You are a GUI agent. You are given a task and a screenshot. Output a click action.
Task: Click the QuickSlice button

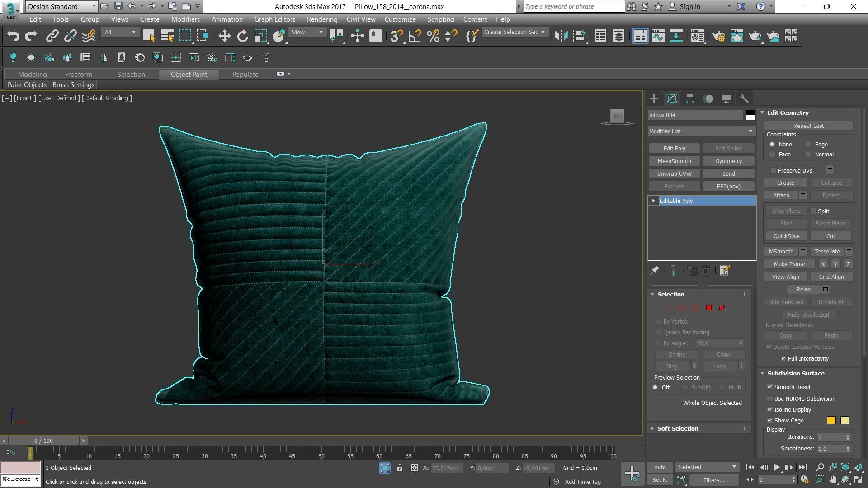click(786, 236)
